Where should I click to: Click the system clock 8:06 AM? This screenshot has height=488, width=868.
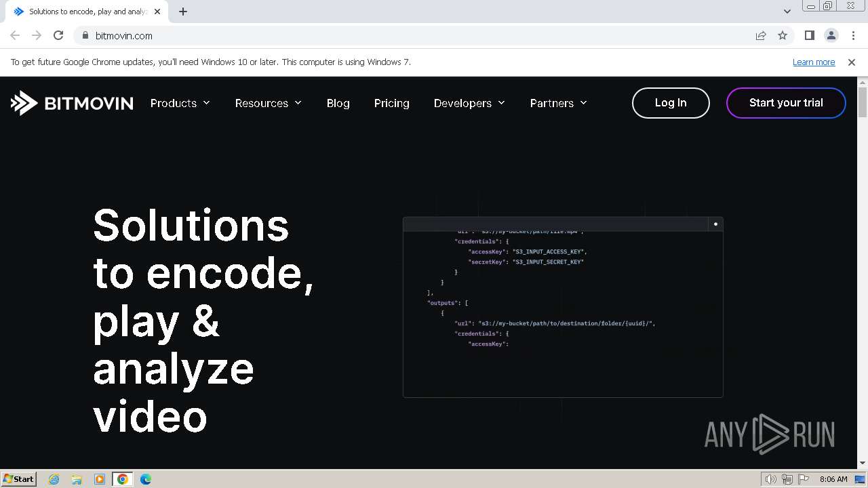click(x=833, y=479)
